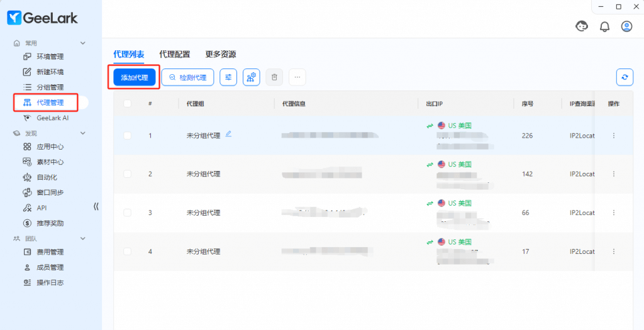Screen dimensions: 644x330
Task: Click the user account avatar icon
Action: tap(626, 26)
